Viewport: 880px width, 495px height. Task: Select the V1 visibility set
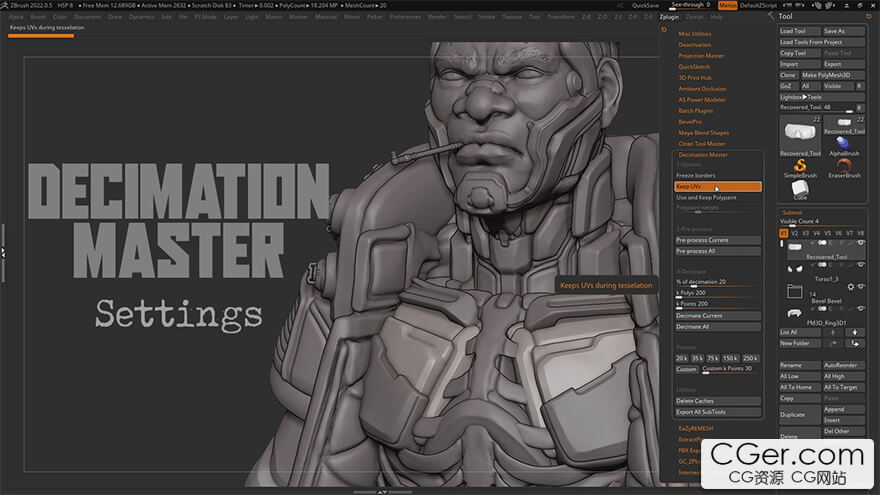(783, 233)
